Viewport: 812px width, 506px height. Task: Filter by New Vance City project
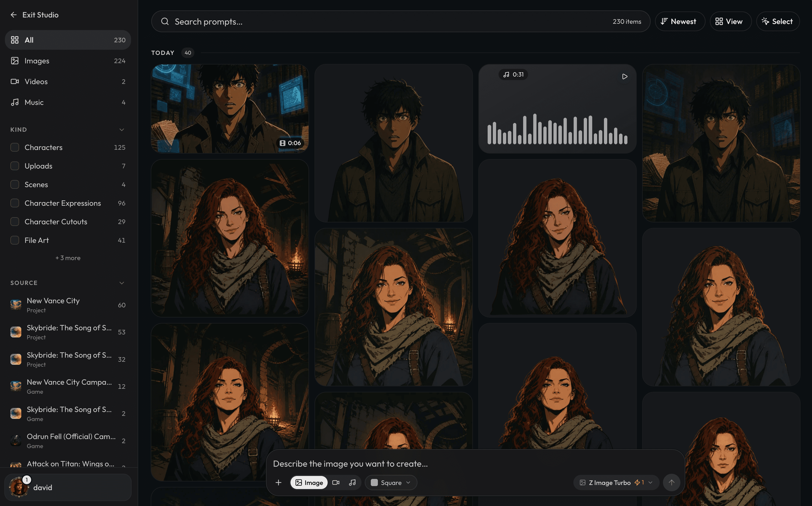click(x=68, y=305)
